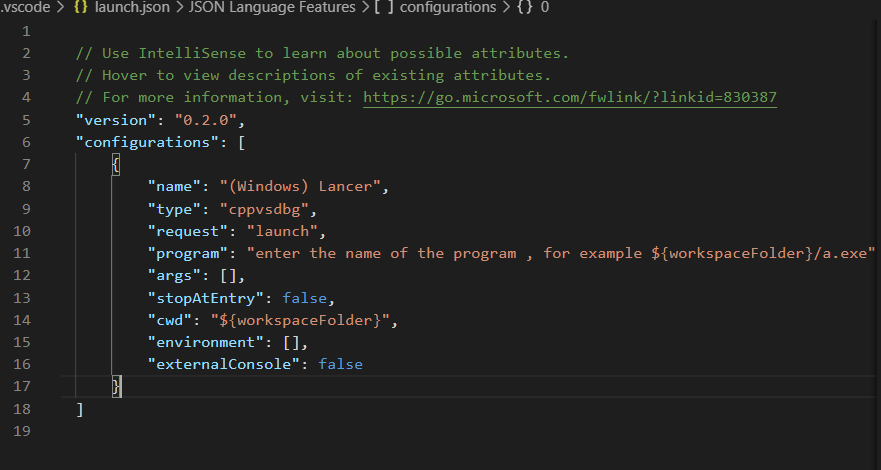The width and height of the screenshot is (881, 470).
Task: Open the .vscode breadcrumb folder
Action: tap(25, 7)
